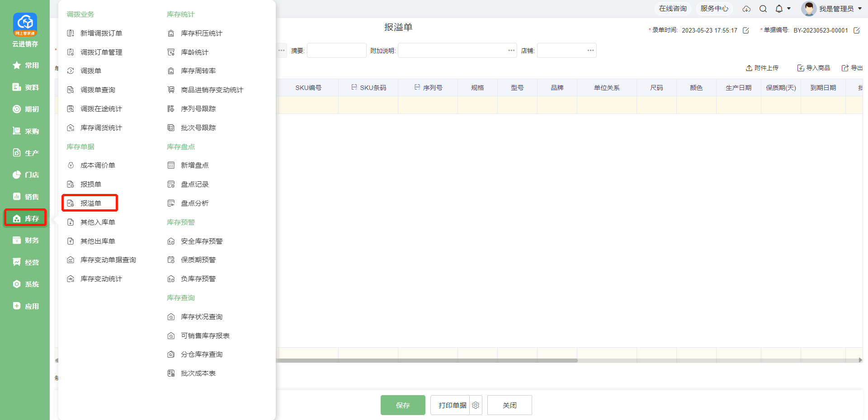Open the 附加说明 field ellipsis picker
Image resolution: width=868 pixels, height=420 pixels.
pos(511,50)
